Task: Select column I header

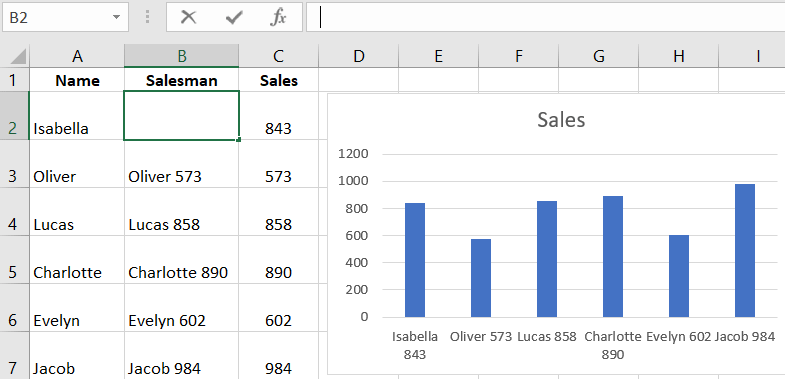Action: (752, 56)
